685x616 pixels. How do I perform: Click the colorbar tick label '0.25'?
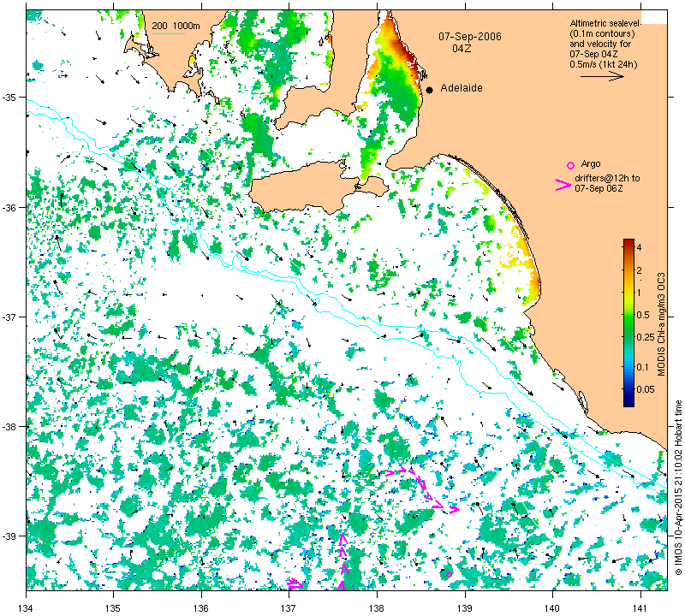(646, 337)
